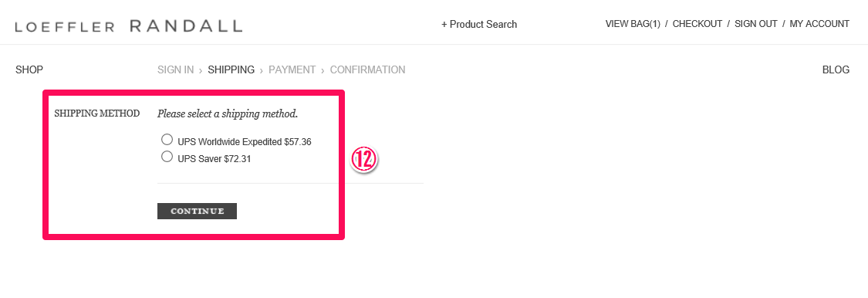The width and height of the screenshot is (868, 298).
Task: Click the plus sign before Product Search
Action: [x=444, y=25]
